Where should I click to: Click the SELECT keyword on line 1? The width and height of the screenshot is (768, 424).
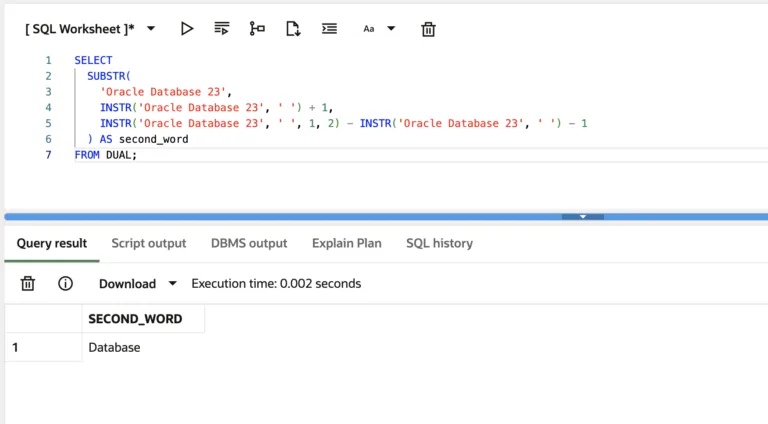[x=94, y=60]
